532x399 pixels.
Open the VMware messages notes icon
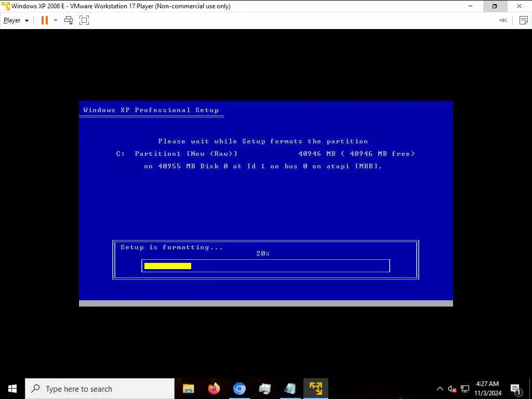pyautogui.click(x=524, y=20)
